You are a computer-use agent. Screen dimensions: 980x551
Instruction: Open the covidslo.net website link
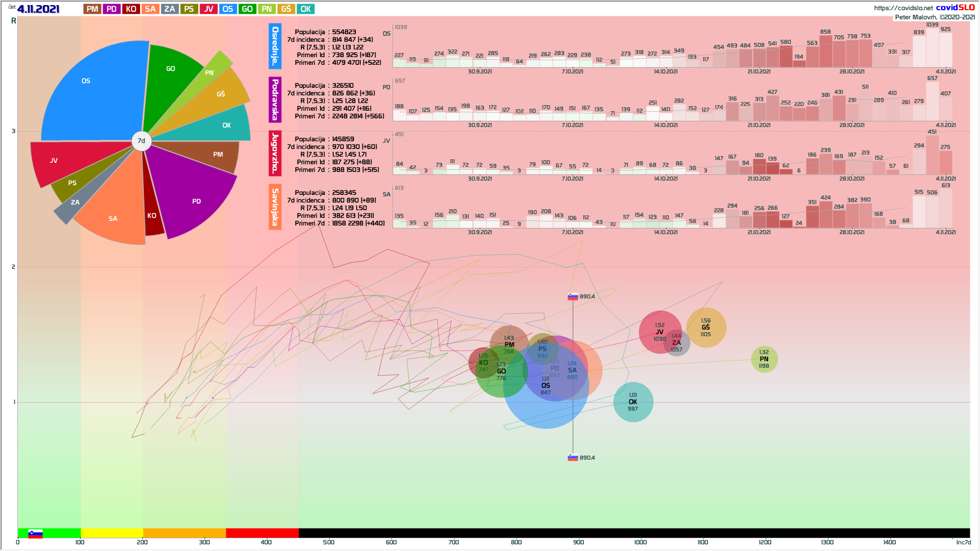click(903, 8)
